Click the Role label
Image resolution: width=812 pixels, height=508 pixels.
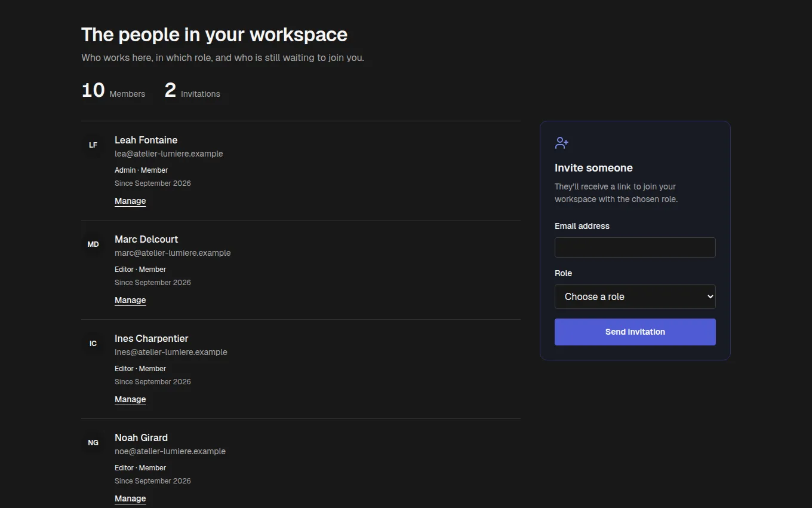point(563,273)
